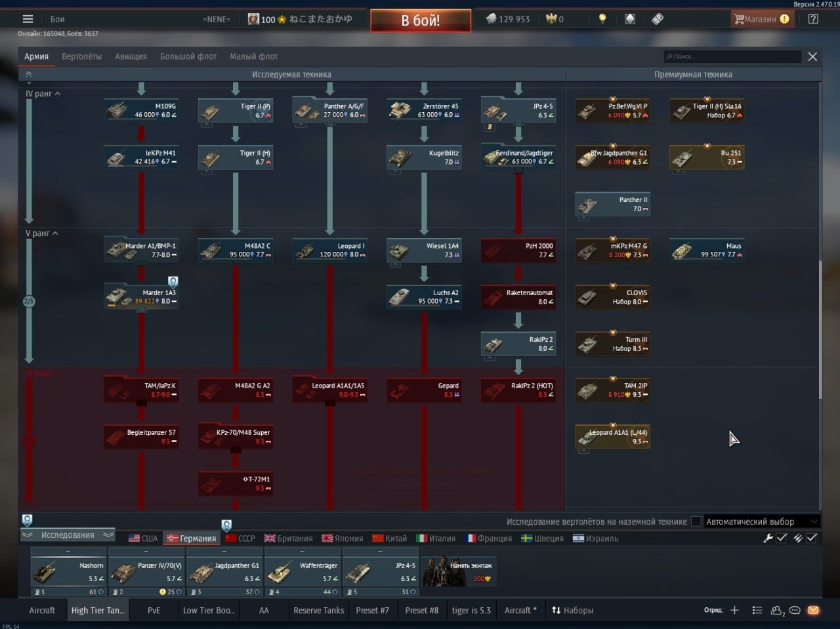Switch to the Большой флот tab

pos(188,56)
